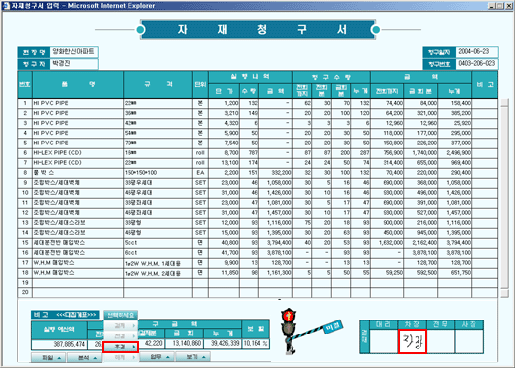The height and width of the screenshot is (368, 515).
Task: Click the table scrollbar down arrow
Action: click(x=504, y=293)
